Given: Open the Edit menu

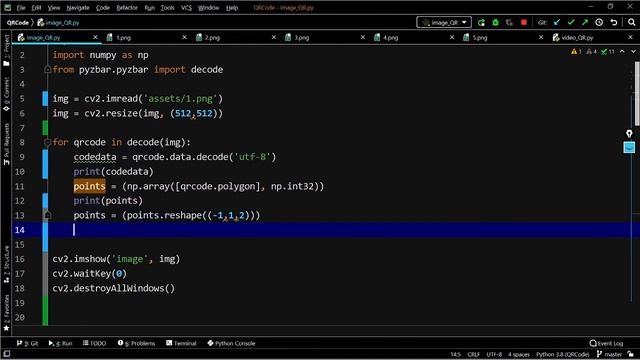Looking at the screenshot, I should coord(36,8).
